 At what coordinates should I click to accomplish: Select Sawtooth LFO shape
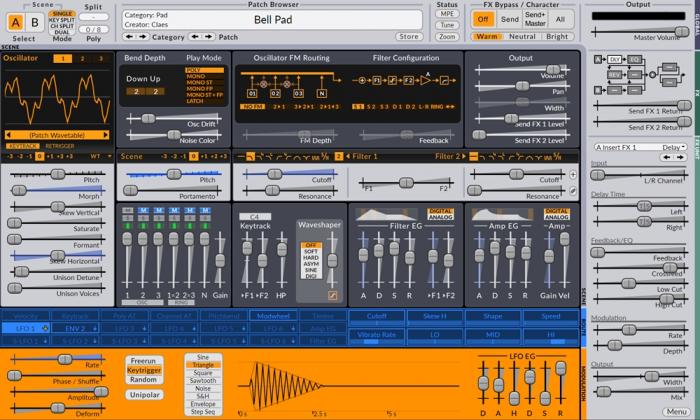[203, 381]
